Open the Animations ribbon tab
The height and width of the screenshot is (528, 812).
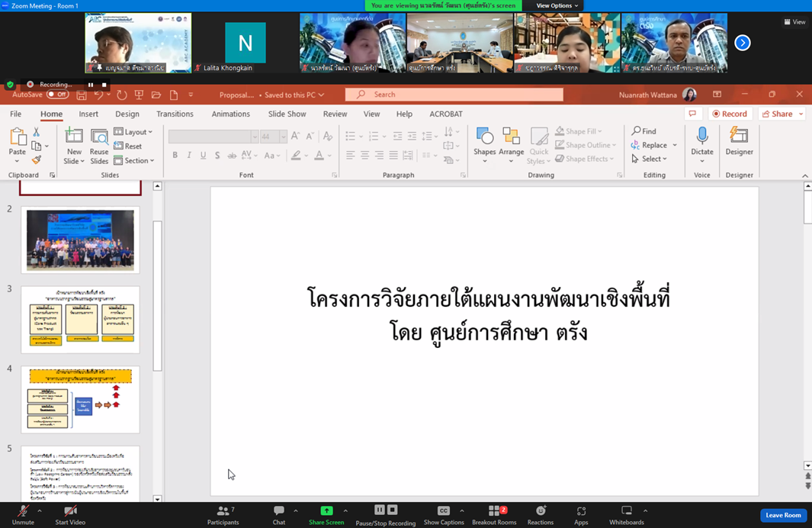point(230,114)
